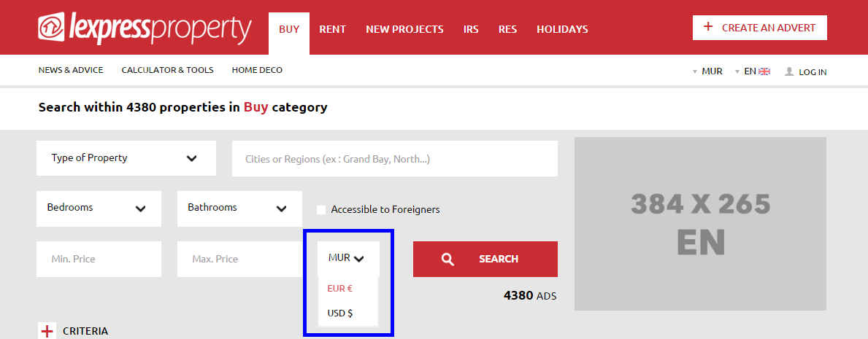
Task: Select the BUY tab
Action: coord(289,34)
